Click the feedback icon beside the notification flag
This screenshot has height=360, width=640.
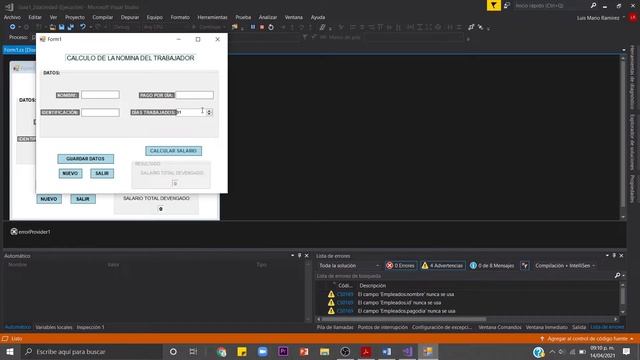(x=507, y=5)
